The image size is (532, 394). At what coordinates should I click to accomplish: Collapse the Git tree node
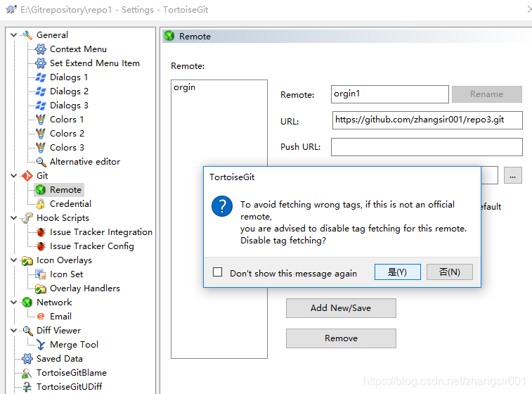[x=13, y=176]
